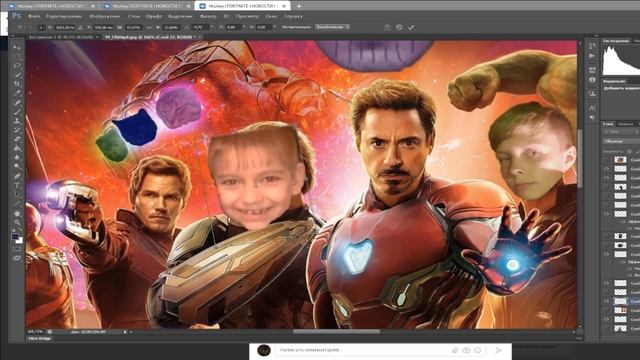The height and width of the screenshot is (360, 640).
Task: Select the Rectangular Marquee tool
Action: pos(17,56)
